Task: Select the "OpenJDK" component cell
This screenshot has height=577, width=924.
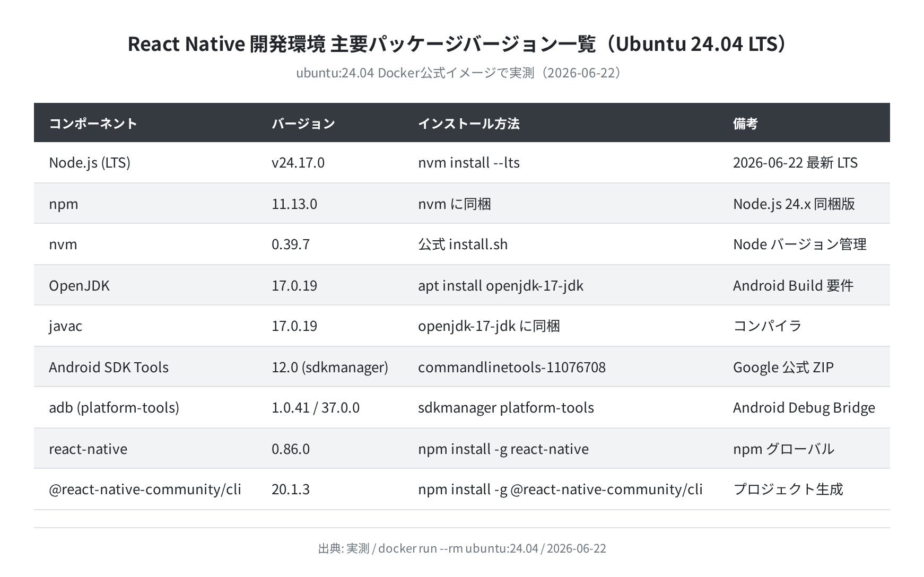Action: 79,286
